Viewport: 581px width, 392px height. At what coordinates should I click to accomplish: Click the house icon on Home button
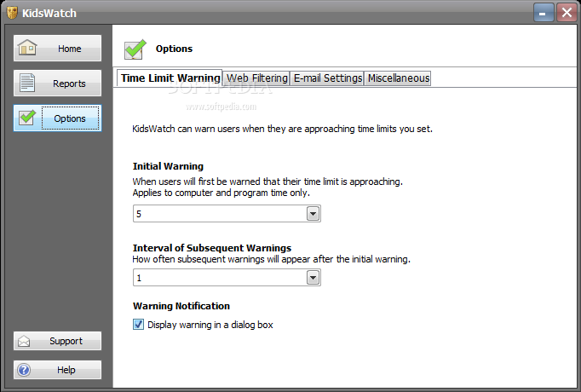pyautogui.click(x=27, y=48)
